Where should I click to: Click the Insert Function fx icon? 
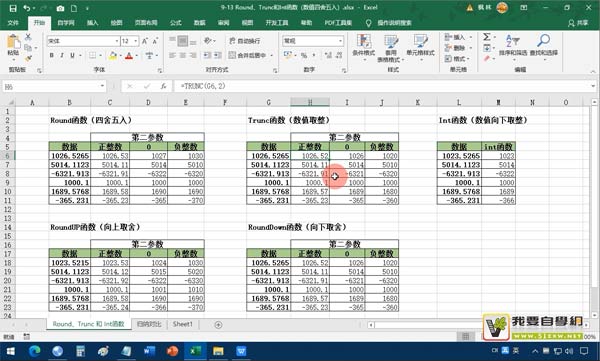click(x=163, y=86)
